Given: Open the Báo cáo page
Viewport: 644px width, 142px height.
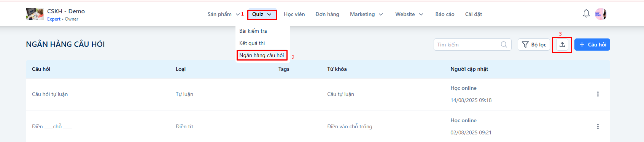Looking at the screenshot, I should pos(445,14).
